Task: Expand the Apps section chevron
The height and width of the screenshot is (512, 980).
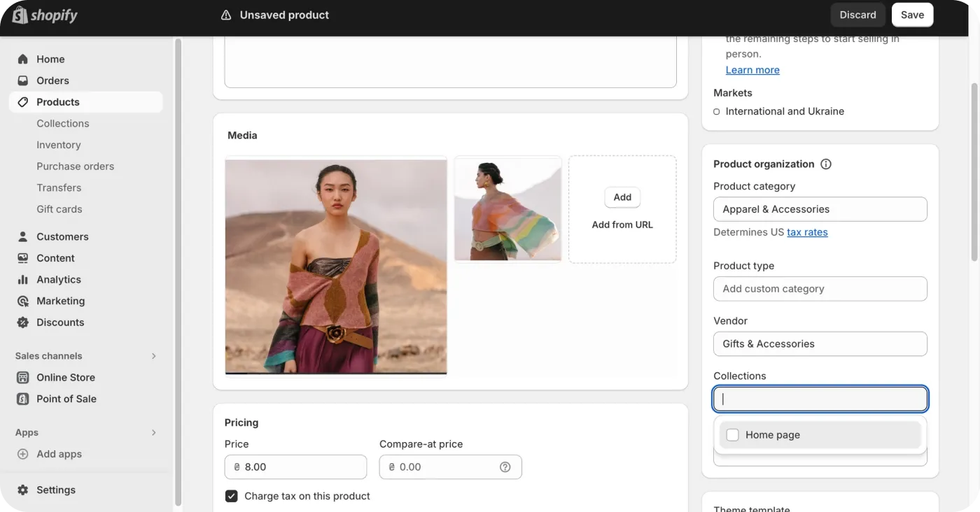Action: [x=154, y=432]
